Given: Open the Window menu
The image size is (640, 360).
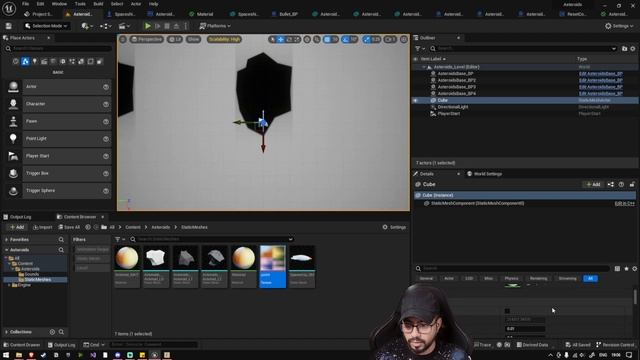Looking at the screenshot, I should 59,4.
